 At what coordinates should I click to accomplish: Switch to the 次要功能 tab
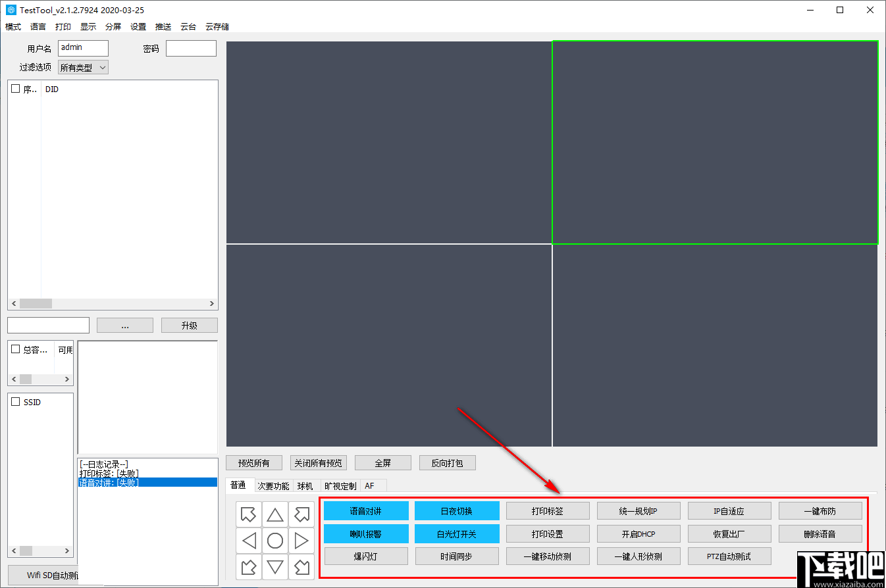click(273, 486)
